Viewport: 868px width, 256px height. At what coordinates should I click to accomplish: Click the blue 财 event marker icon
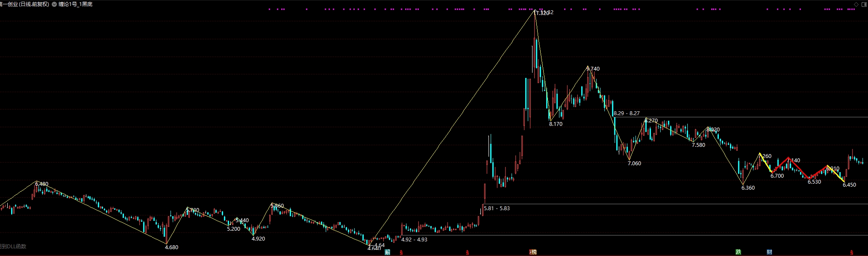pyautogui.click(x=769, y=253)
